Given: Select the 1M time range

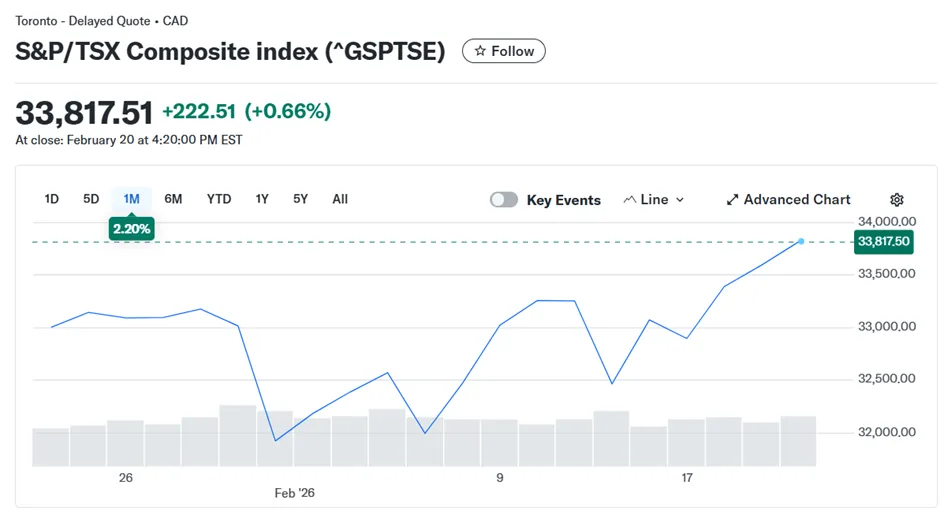Looking at the screenshot, I should tap(131, 199).
